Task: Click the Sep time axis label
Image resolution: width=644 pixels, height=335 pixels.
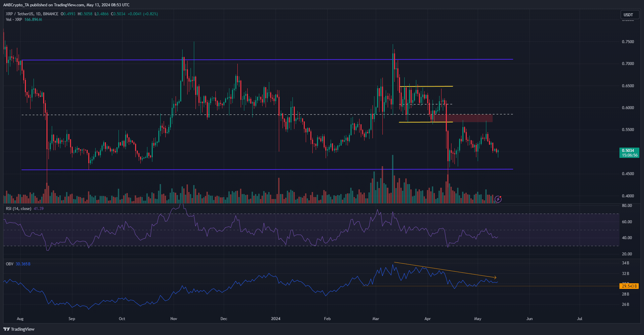Action: click(x=72, y=319)
